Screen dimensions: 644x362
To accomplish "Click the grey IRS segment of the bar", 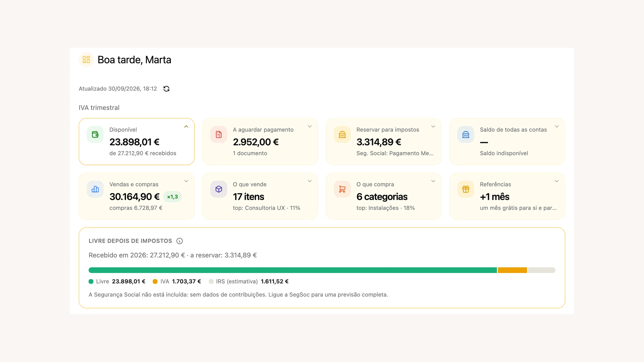I will coord(541,270).
